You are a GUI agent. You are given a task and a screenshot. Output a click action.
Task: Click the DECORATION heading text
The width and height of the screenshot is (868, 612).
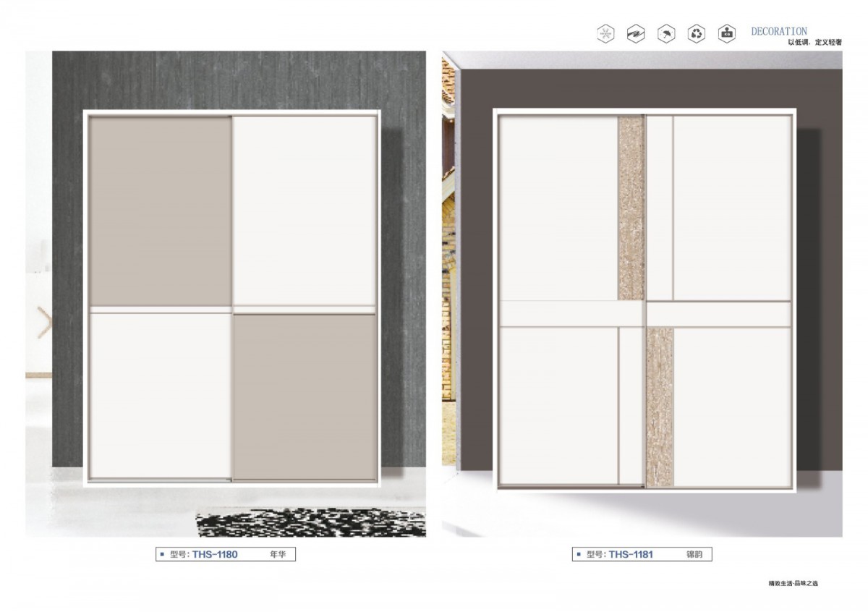point(778,32)
